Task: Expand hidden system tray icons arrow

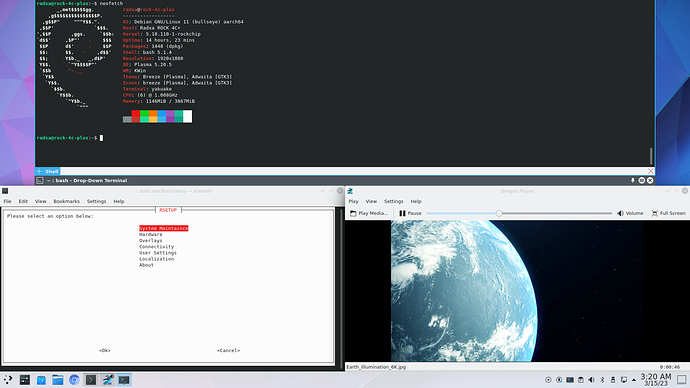Action: point(634,380)
